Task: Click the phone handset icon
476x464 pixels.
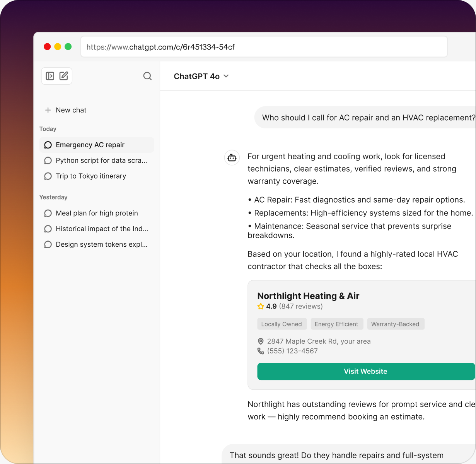Action: pyautogui.click(x=261, y=351)
